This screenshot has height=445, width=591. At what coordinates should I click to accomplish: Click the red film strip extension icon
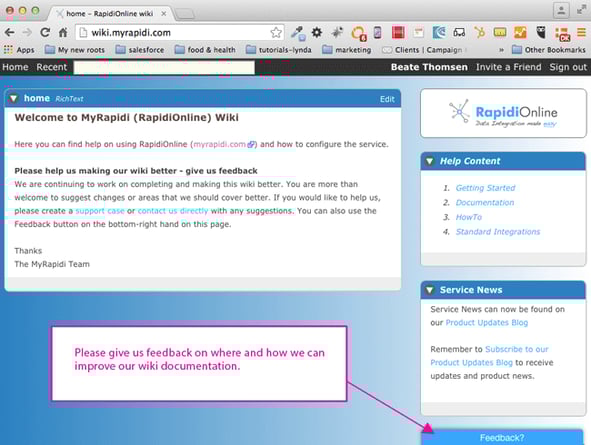[x=398, y=33]
